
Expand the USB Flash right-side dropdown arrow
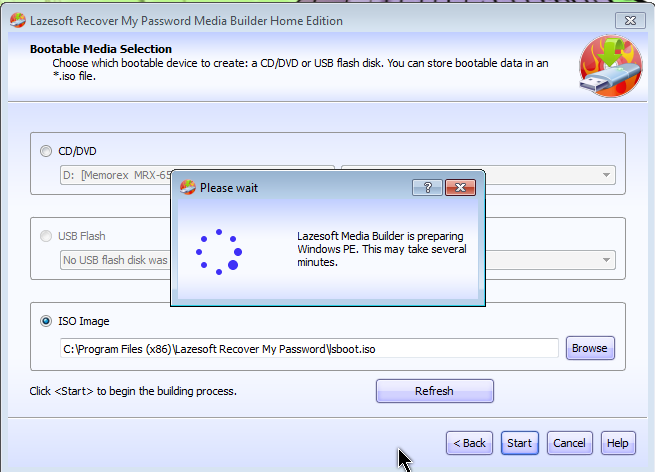coord(606,260)
